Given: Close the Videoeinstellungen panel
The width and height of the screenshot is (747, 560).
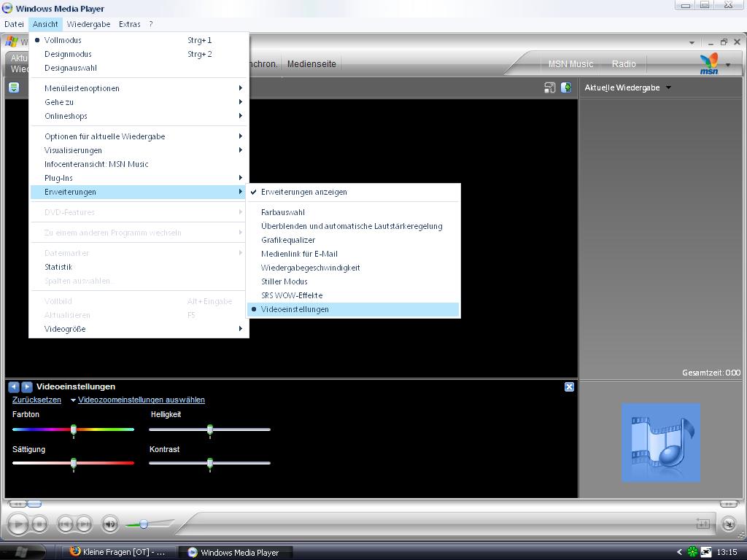Looking at the screenshot, I should pos(569,386).
